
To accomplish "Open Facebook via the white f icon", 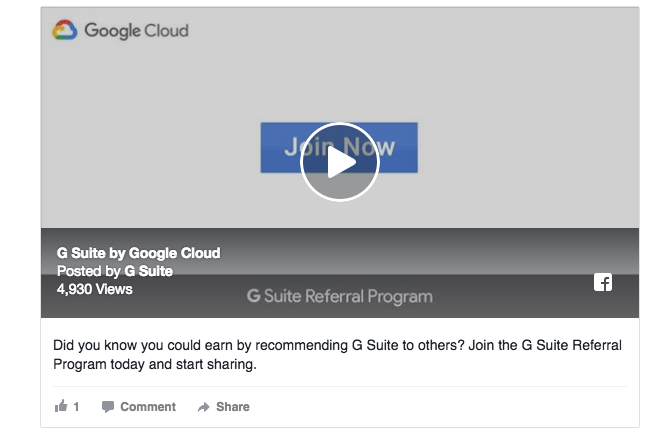I will 603,282.
